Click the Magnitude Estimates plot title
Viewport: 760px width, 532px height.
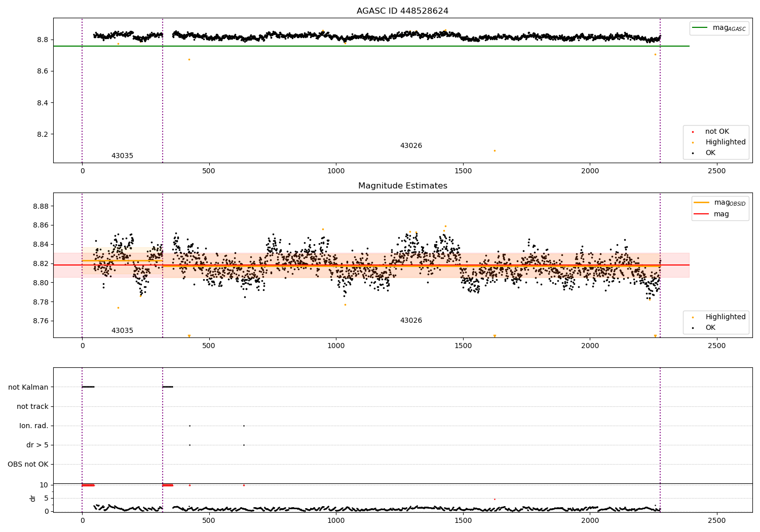click(402, 186)
